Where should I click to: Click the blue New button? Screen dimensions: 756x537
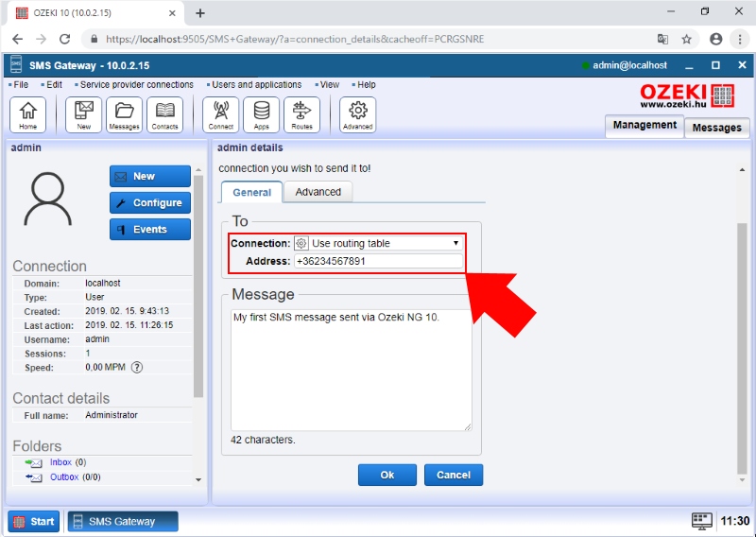150,176
